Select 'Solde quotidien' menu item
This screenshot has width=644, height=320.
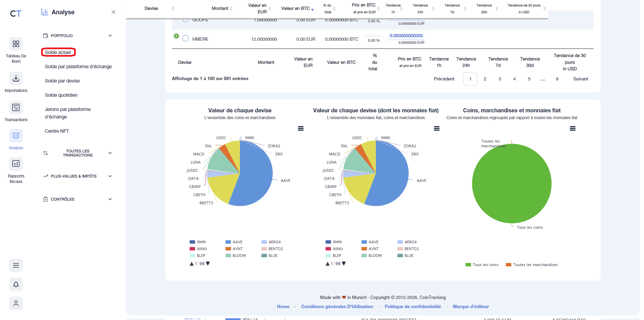61,95
